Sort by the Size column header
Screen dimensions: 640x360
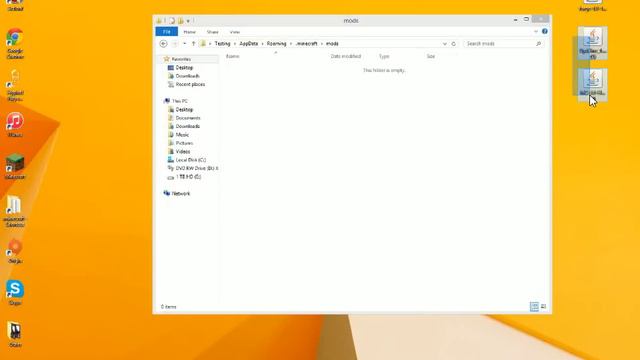click(x=431, y=56)
